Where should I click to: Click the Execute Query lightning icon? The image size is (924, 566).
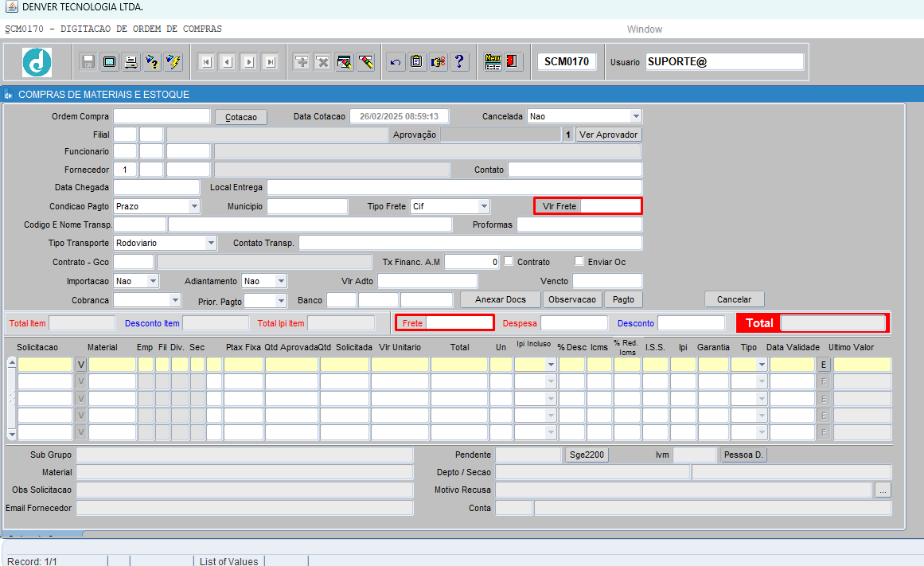pos(173,61)
